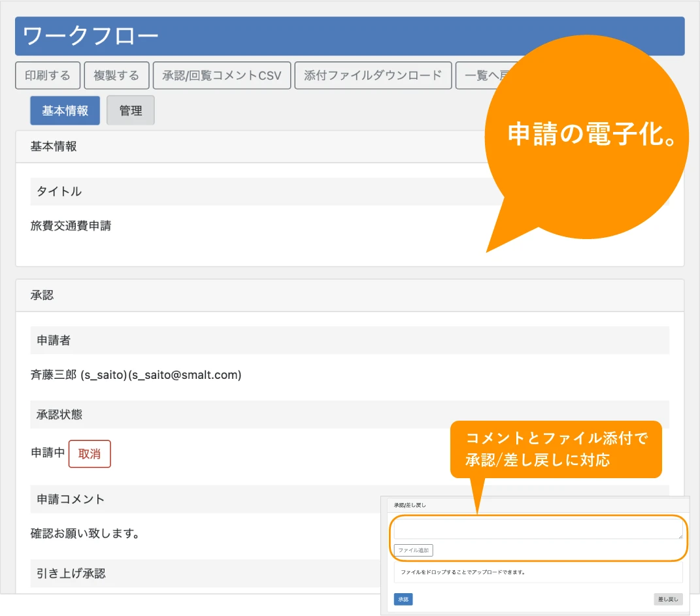Cancel the request with 取消 button
Image resolution: width=700 pixels, height=616 pixels.
(90, 454)
